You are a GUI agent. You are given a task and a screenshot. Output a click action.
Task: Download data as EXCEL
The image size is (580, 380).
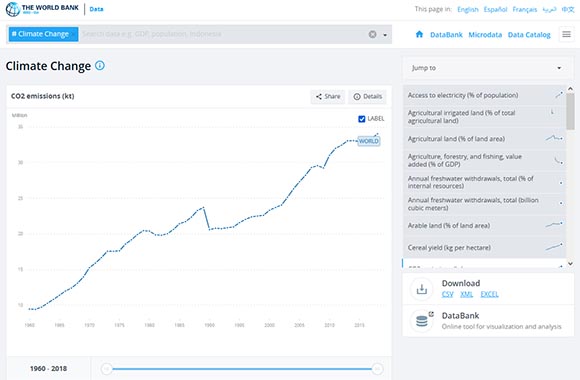coord(489,294)
